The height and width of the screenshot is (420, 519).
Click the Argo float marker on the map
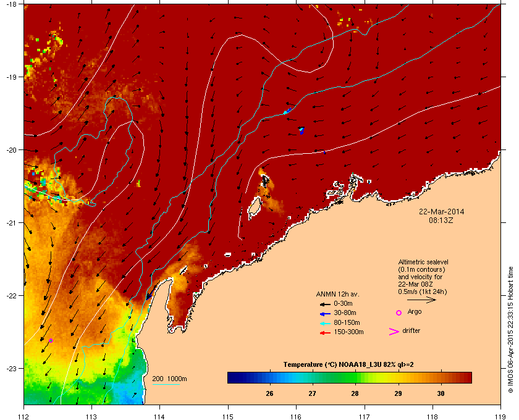(51, 340)
